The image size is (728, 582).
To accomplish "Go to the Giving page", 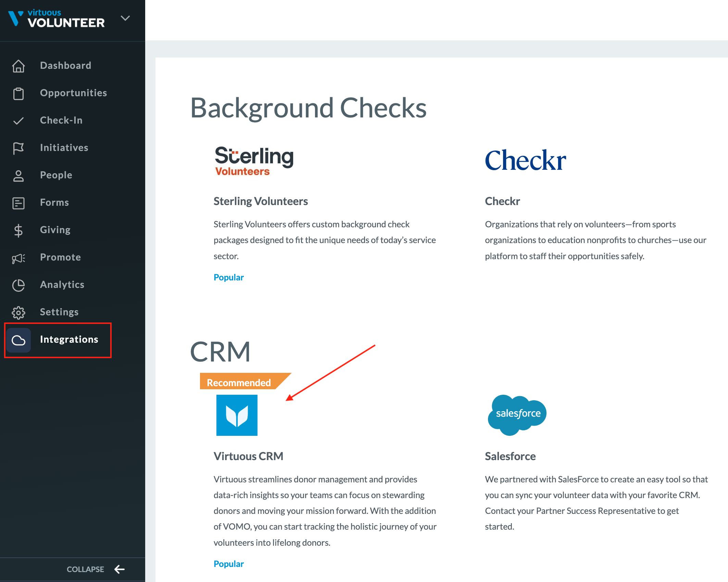I will tap(55, 230).
